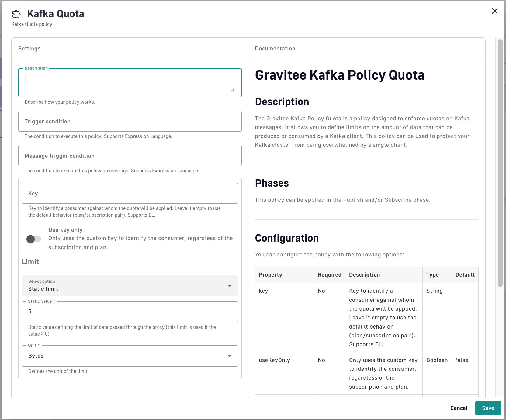
Task: Click the Static limit dropdown arrow
Action: pyautogui.click(x=230, y=286)
